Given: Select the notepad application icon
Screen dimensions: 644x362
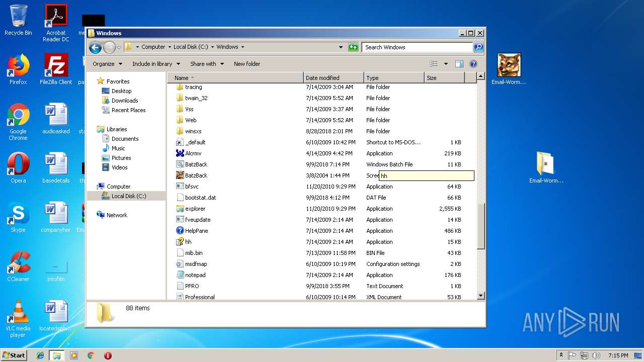Looking at the screenshot, I should (x=180, y=275).
